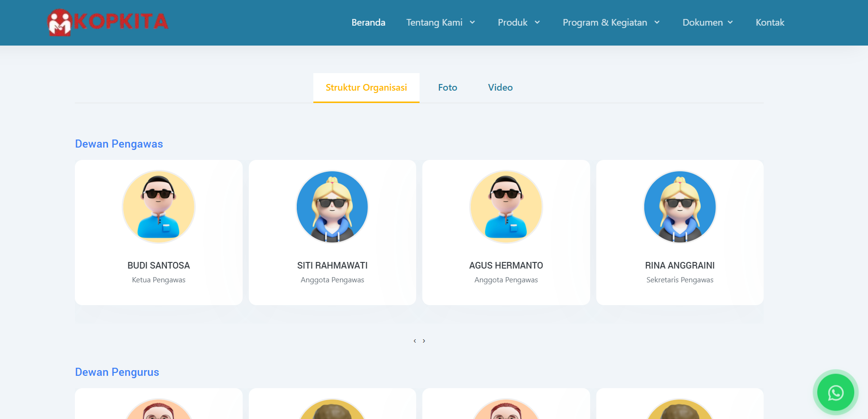Expand the Produk dropdown menu
Viewport: 868px width, 419px height.
tap(519, 22)
